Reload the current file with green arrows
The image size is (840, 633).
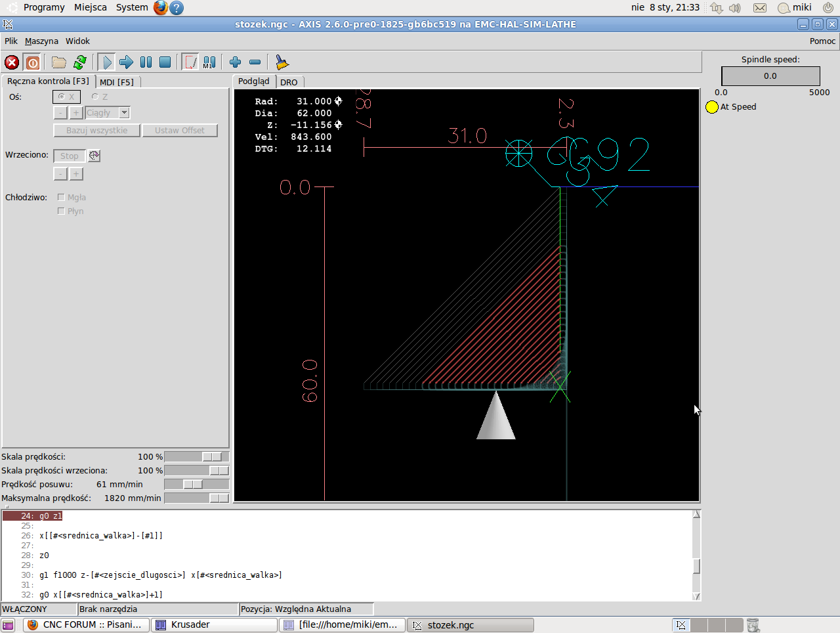tap(80, 62)
